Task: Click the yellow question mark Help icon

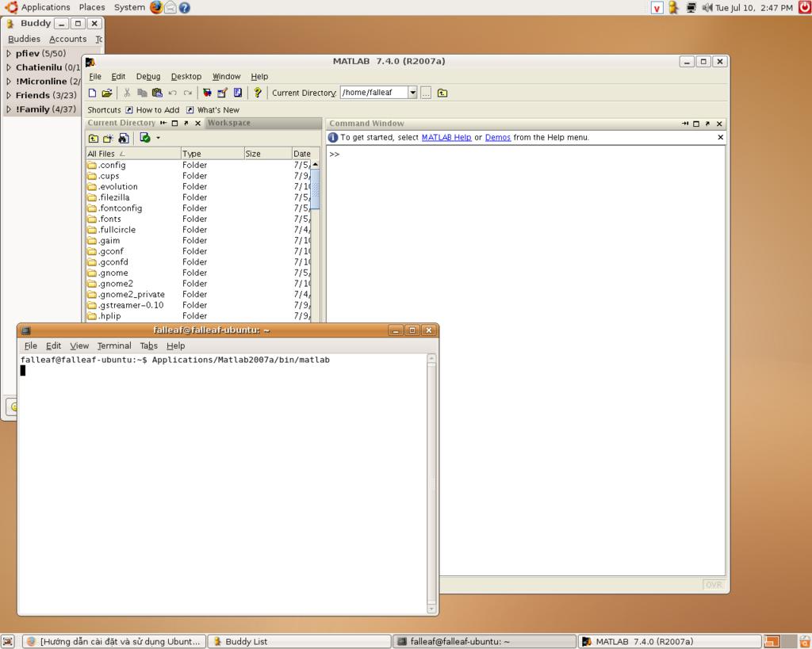Action: (257, 93)
